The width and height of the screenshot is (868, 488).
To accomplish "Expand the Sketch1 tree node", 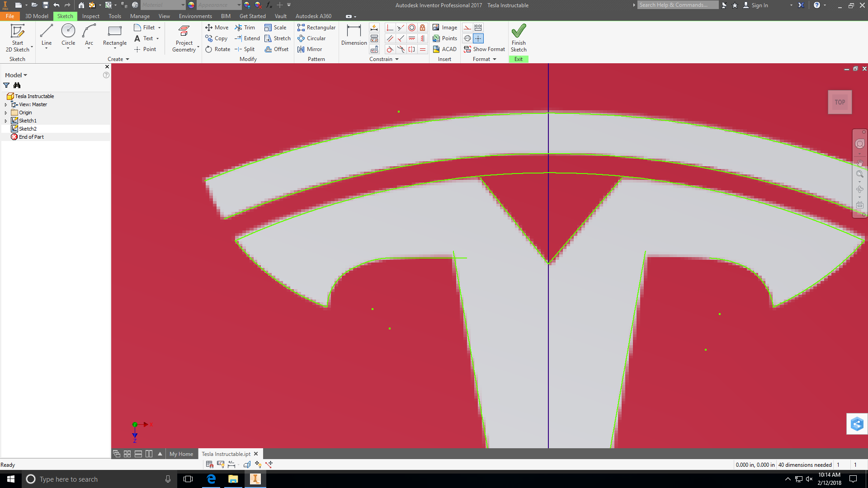I will click(6, 121).
